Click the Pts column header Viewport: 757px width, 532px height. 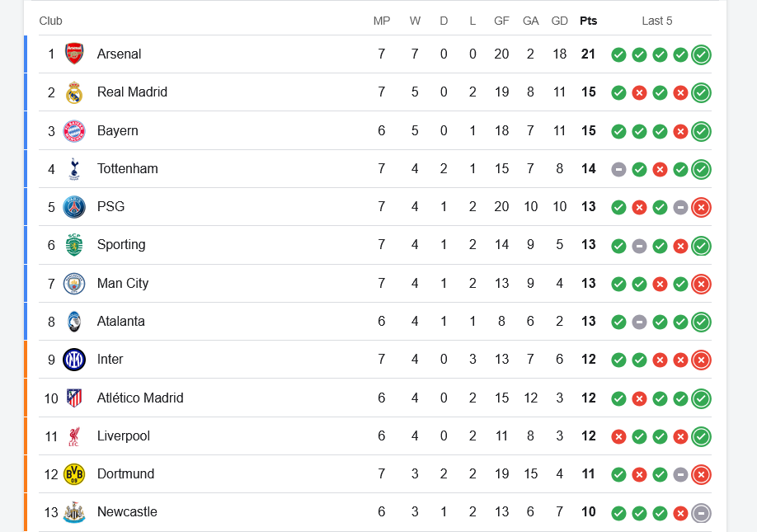(588, 21)
